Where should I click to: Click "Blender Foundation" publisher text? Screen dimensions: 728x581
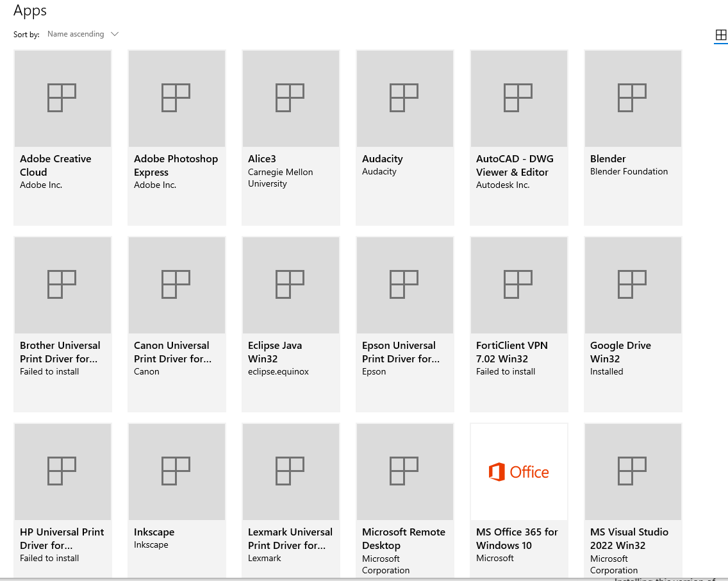(x=629, y=171)
